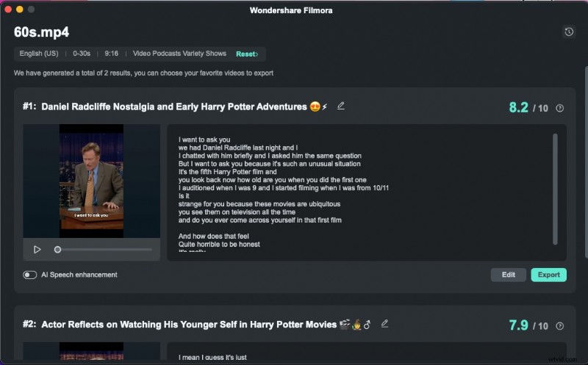Viewport: 588px width, 365px height.
Task: Click pencil icon next to result #2 title
Action: (x=384, y=323)
